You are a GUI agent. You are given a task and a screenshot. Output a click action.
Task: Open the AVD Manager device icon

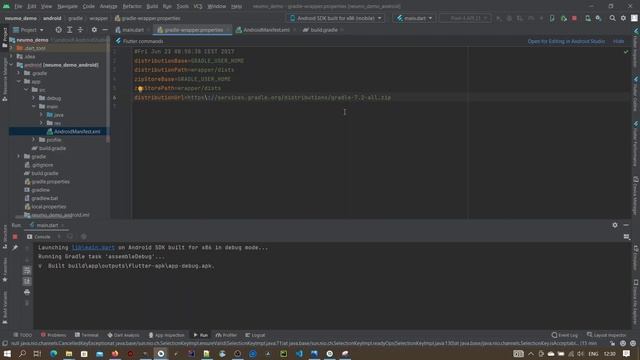click(588, 18)
